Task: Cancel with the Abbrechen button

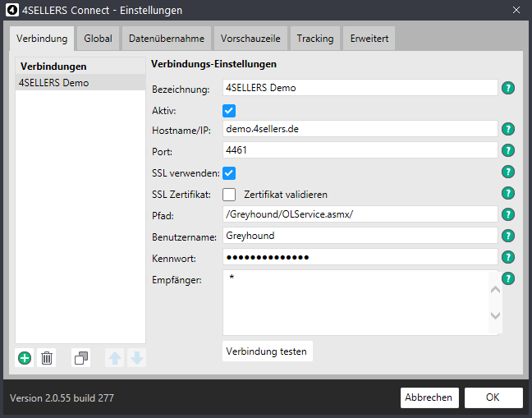Action: click(x=429, y=397)
